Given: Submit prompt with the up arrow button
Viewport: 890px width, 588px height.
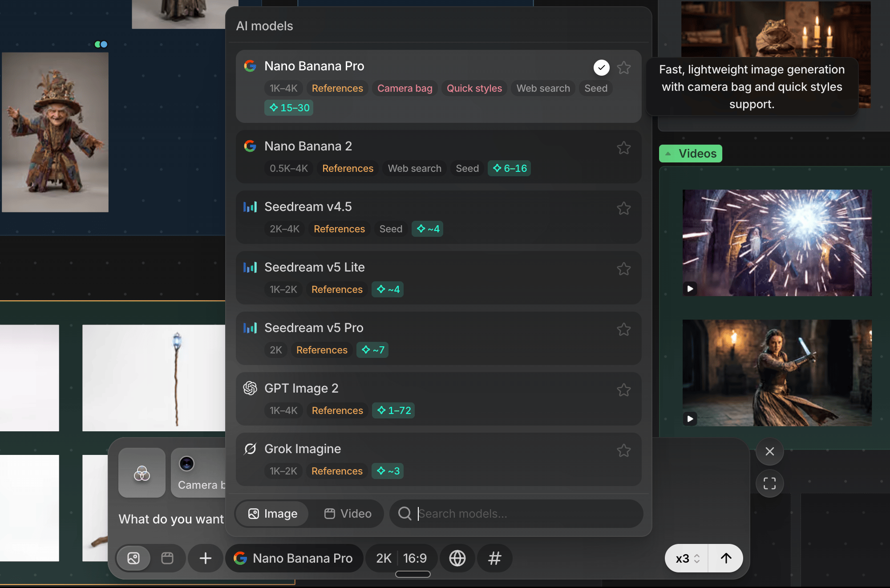Looking at the screenshot, I should pyautogui.click(x=726, y=558).
